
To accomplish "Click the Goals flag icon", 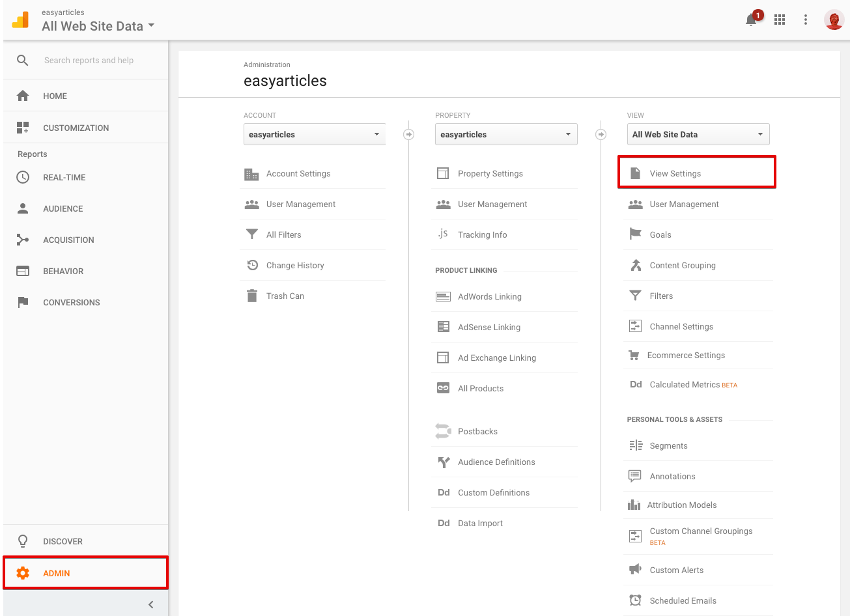I will point(636,234).
